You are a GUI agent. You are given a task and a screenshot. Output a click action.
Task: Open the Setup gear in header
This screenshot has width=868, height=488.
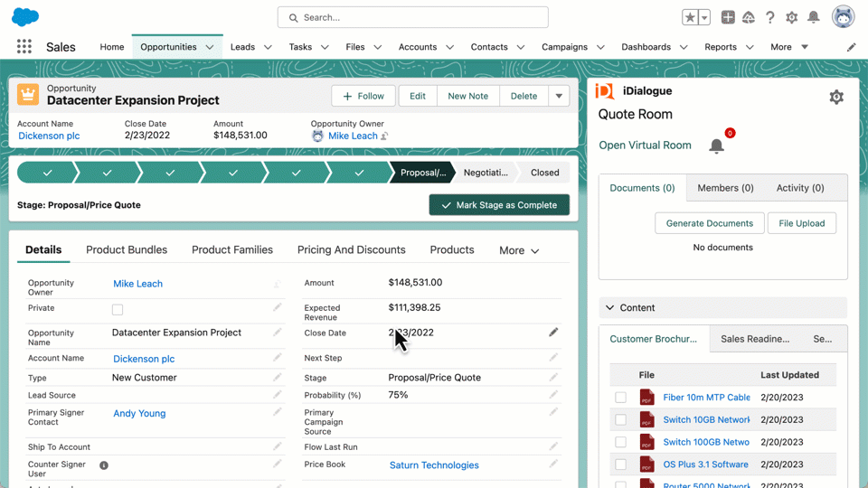792,17
